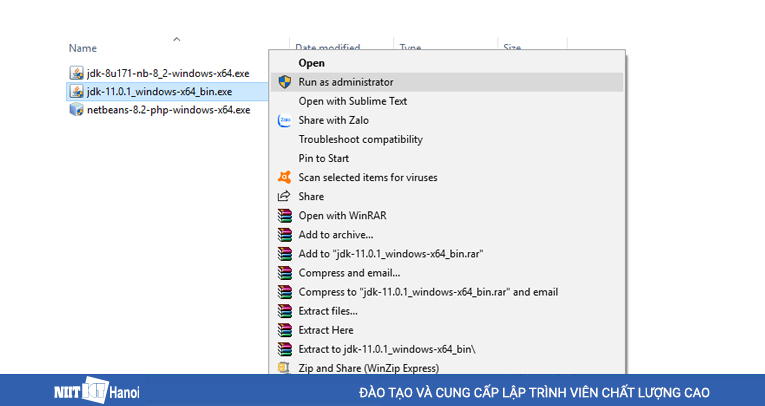Viewport: 765px width, 406px height.
Task: Select the jdk-11.0.1_windows-x64_bin.exe file
Action: (x=159, y=92)
